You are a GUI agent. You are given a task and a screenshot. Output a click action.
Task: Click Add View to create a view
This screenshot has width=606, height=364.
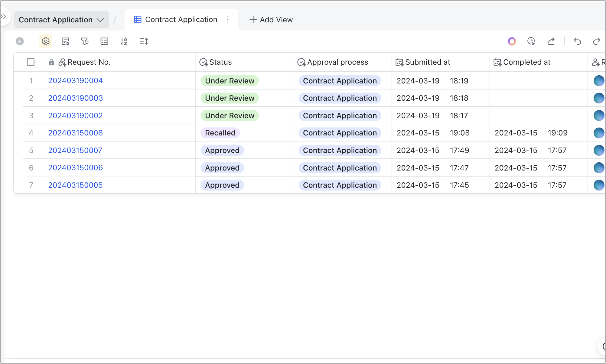[271, 19]
